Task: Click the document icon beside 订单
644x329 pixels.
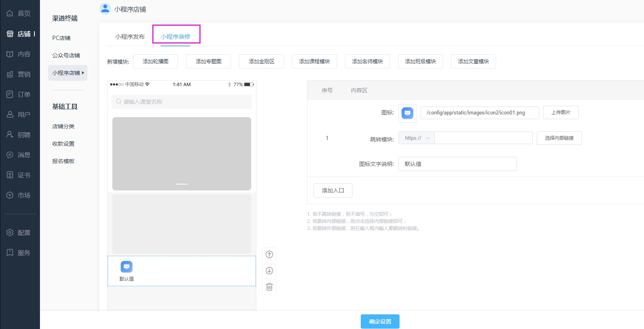Action: (10, 94)
